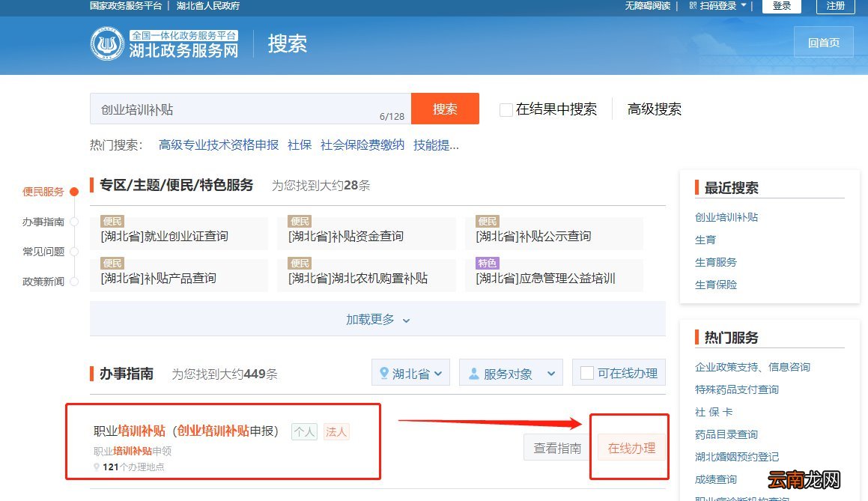Open the 服务对象 dropdown
This screenshot has height=501, width=868.
point(511,372)
